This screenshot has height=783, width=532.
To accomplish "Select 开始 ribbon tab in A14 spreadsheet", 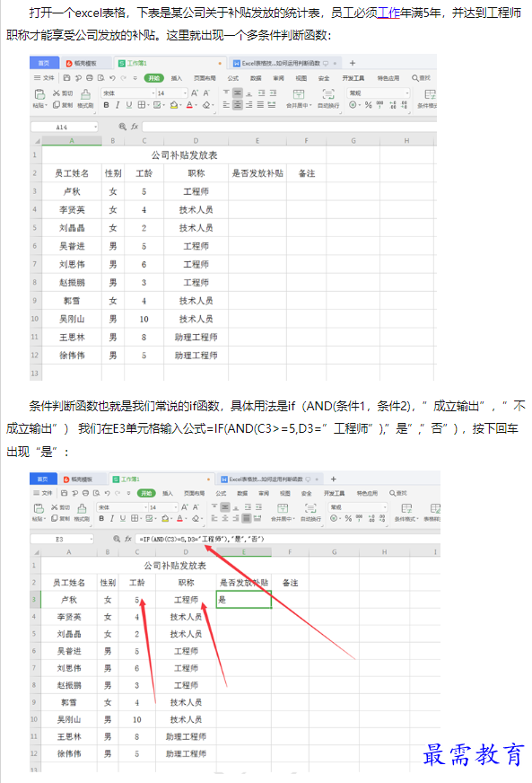I will coord(153,78).
